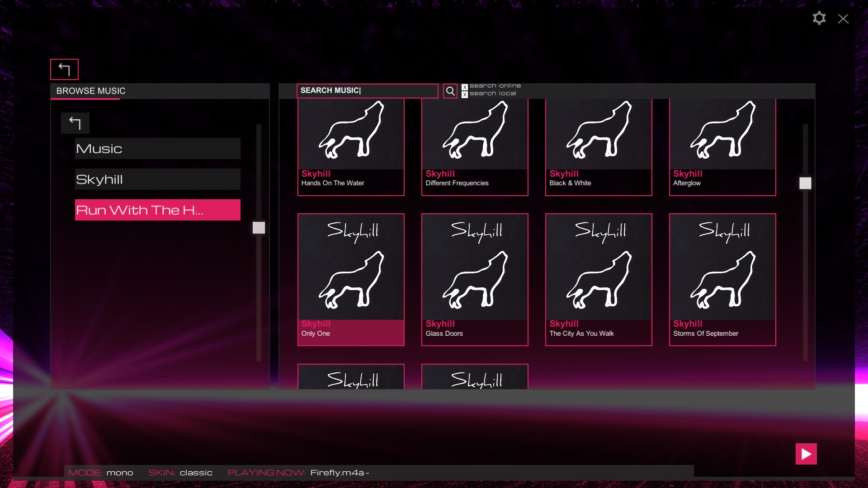868x488 pixels.
Task: Select the Glass Doors track
Action: pyautogui.click(x=475, y=280)
